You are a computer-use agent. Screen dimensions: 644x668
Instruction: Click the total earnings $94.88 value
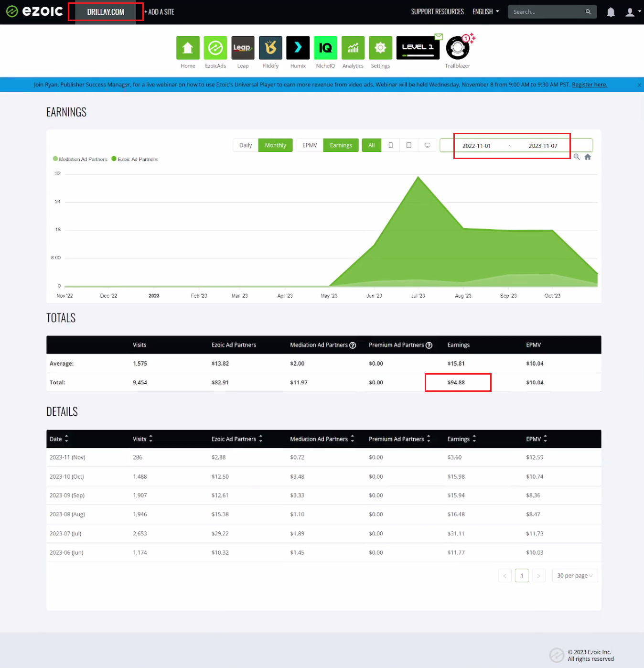pos(456,383)
